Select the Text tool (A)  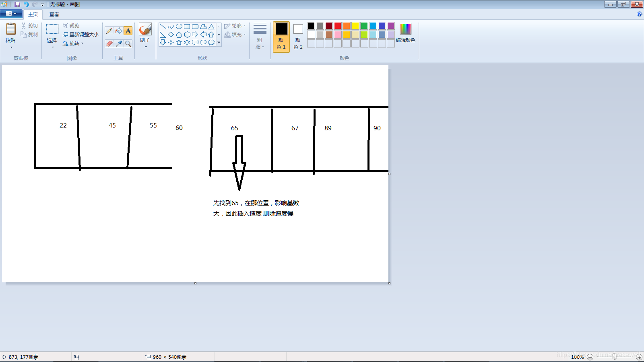coord(128,31)
